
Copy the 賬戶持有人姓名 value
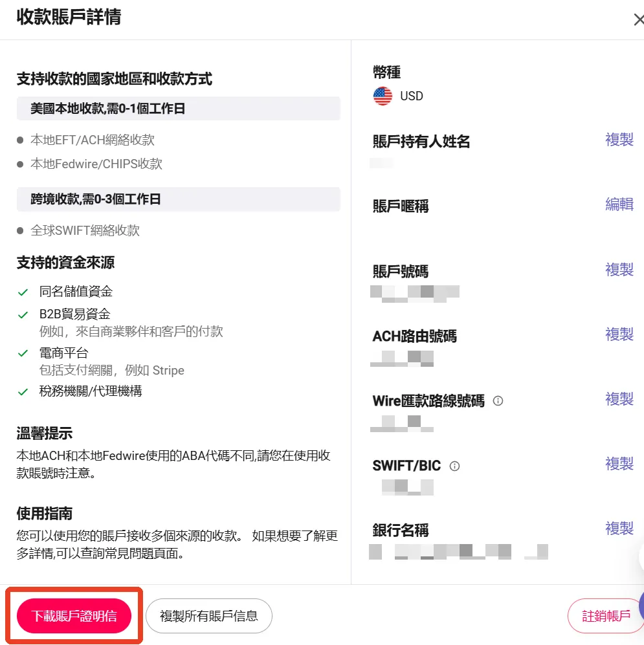(619, 140)
